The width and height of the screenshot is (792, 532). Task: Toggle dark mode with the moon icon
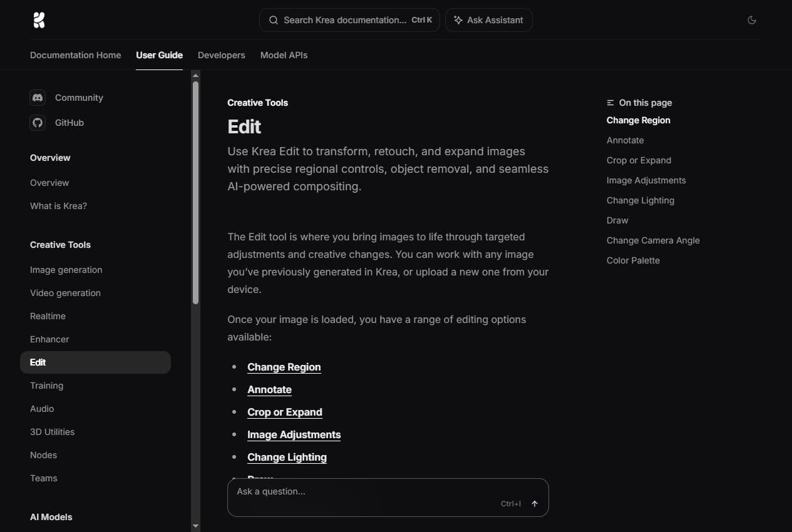(752, 20)
